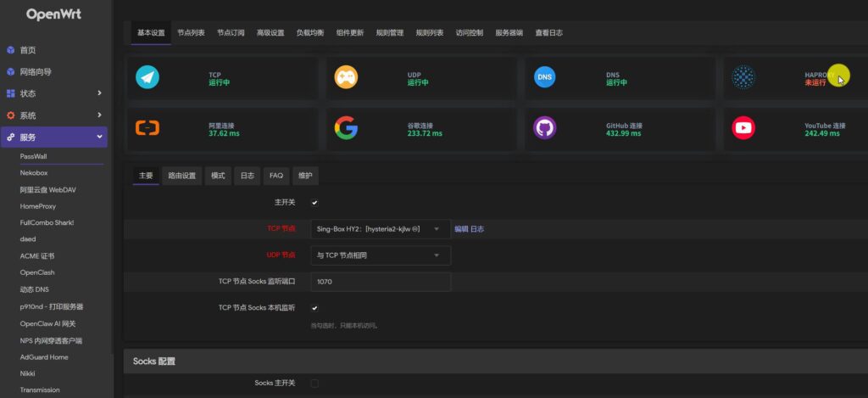
Task: Expand the status (状态) menu chevron
Action: (100, 93)
